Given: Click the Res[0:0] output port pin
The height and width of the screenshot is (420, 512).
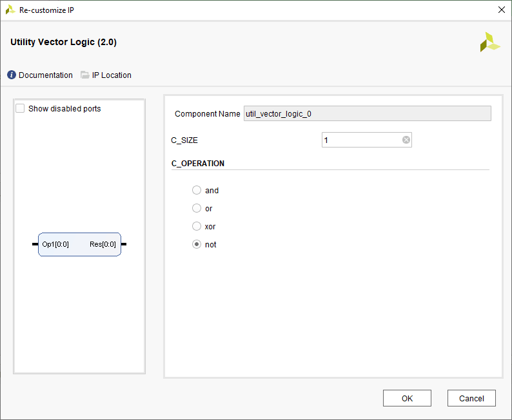Looking at the screenshot, I should 124,244.
